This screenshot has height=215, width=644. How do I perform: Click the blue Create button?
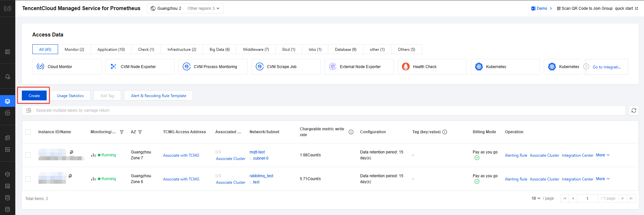(x=34, y=96)
